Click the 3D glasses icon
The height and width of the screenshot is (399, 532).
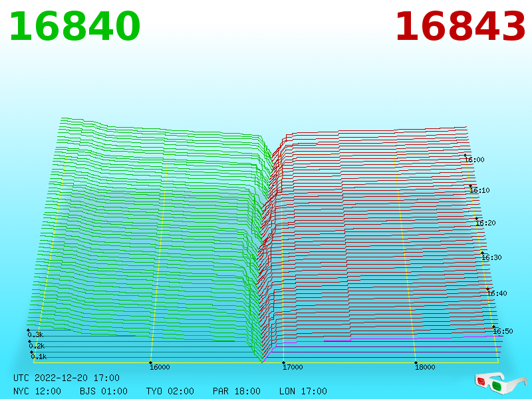pos(501,384)
